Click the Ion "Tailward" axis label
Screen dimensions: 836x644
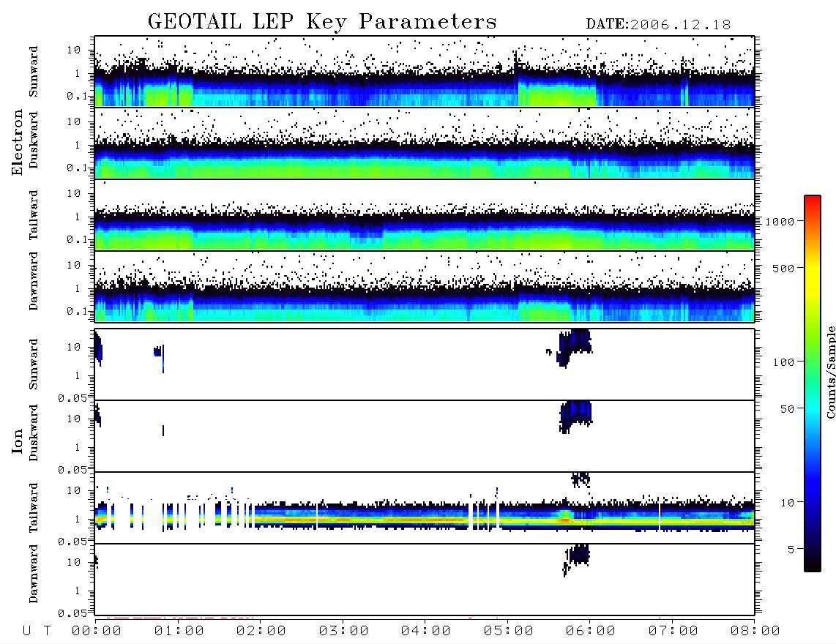34,508
